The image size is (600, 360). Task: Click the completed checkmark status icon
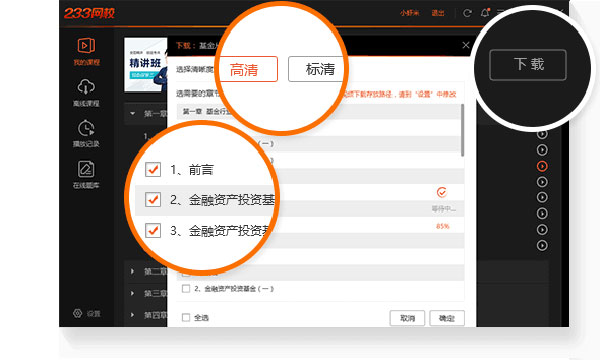442,192
